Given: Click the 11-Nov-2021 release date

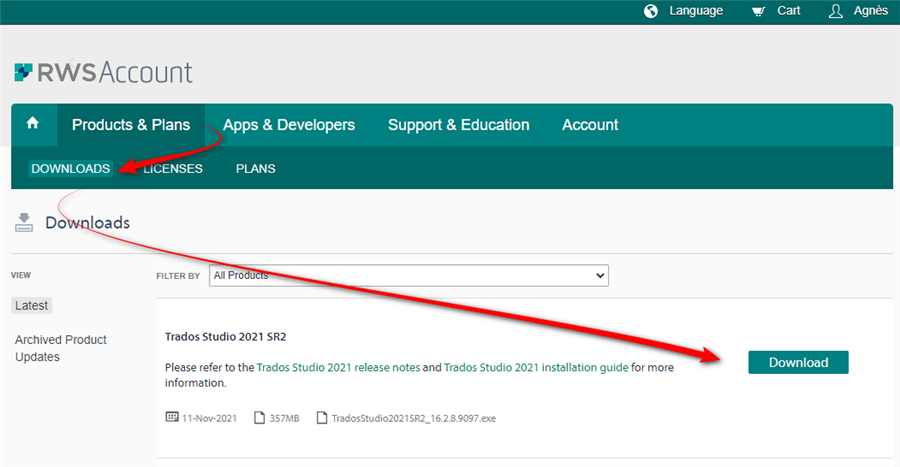Looking at the screenshot, I should 209,418.
